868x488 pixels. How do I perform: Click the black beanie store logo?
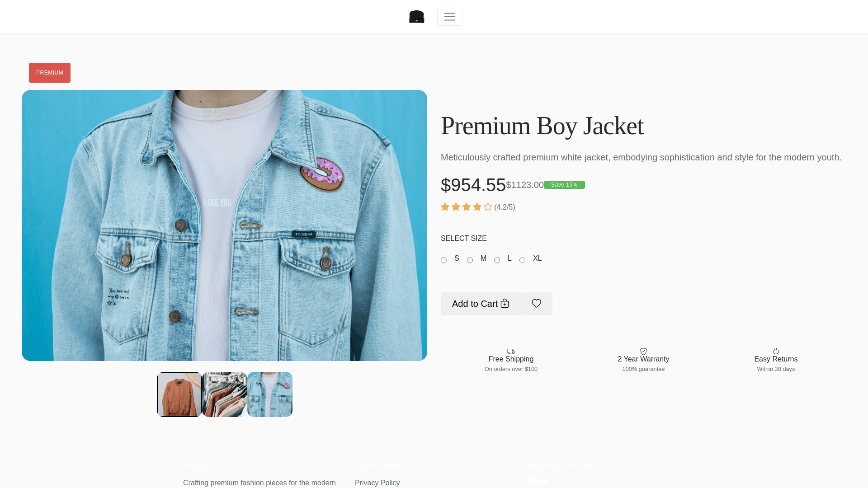[x=416, y=17]
